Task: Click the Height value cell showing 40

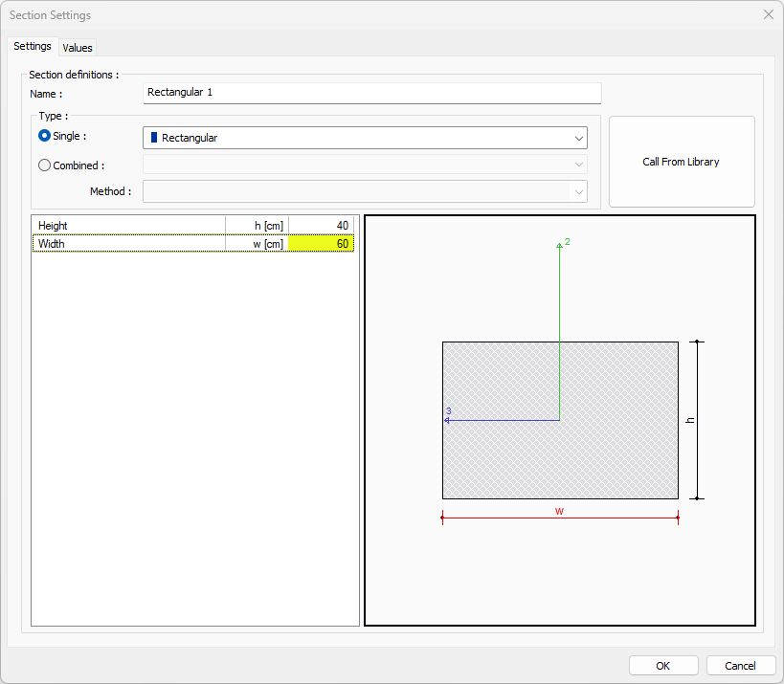Action: (x=322, y=226)
